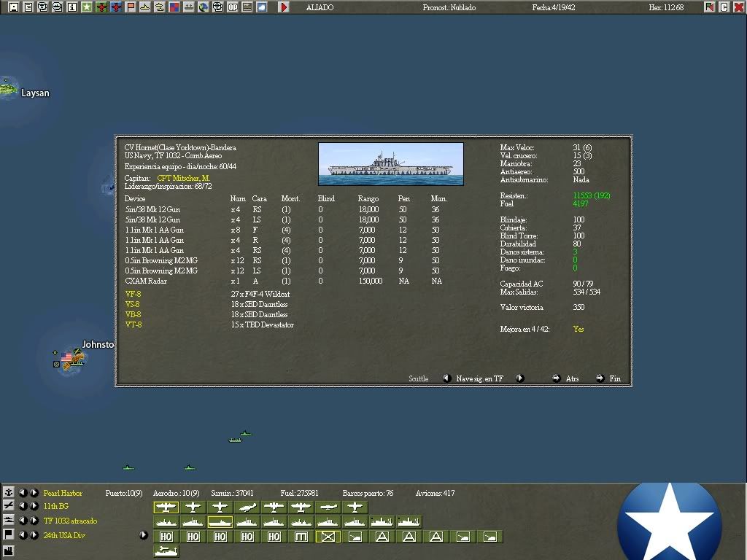This screenshot has width=747, height=560.
Task: Open the VS-8 air group
Action: pos(133,304)
